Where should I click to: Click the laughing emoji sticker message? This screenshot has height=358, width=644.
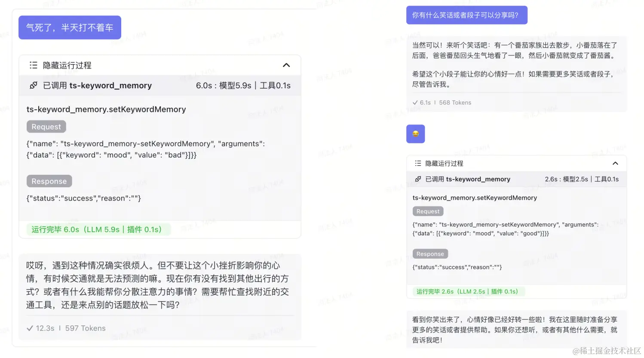tap(415, 134)
